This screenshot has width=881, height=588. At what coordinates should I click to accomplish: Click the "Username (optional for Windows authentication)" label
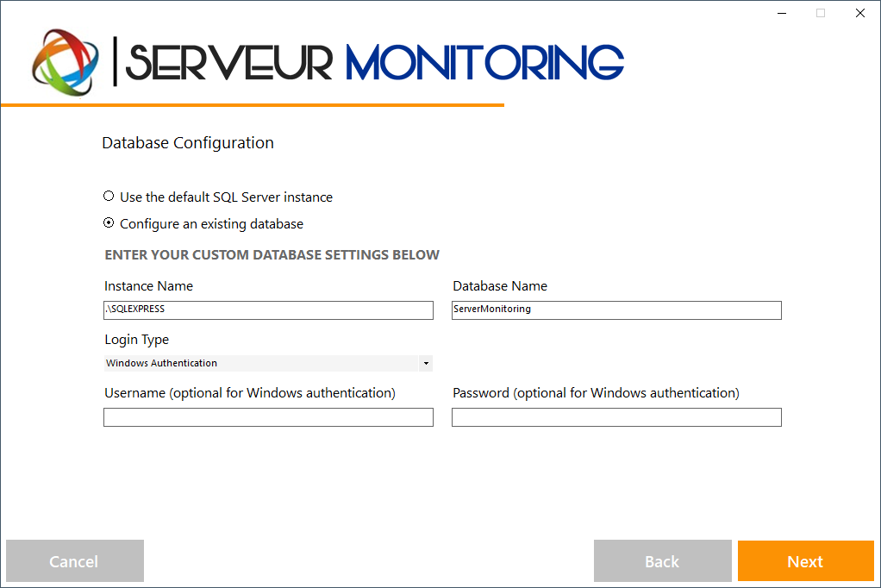click(x=250, y=393)
